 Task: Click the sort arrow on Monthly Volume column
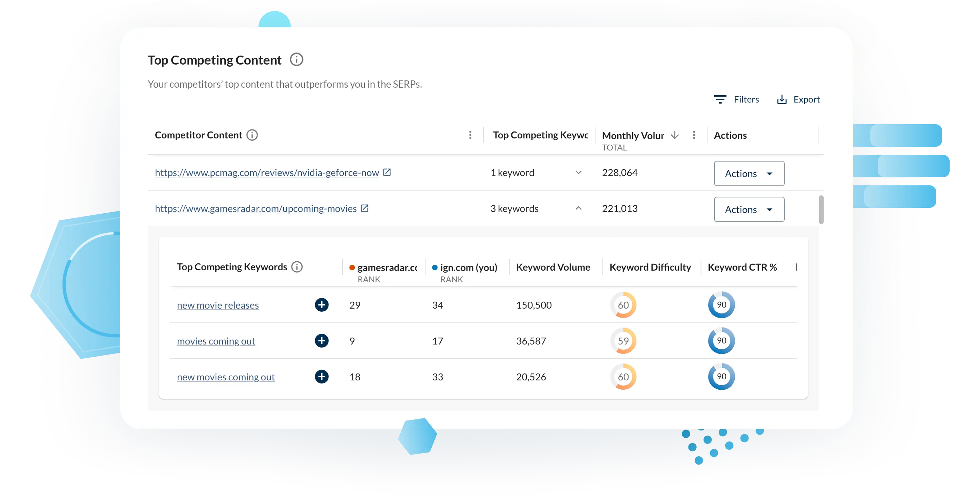[674, 135]
